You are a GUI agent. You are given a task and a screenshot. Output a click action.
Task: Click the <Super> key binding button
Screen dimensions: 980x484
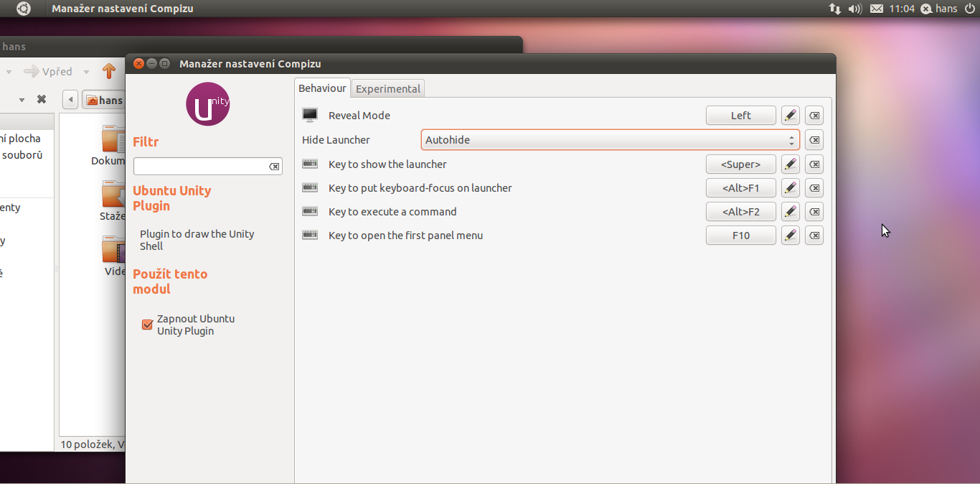coord(740,164)
